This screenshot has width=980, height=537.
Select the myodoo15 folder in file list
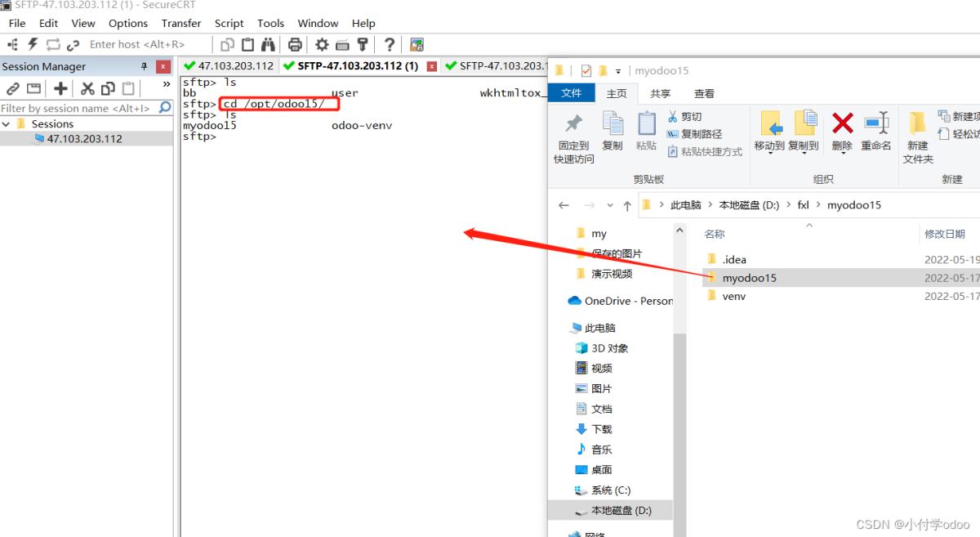[749, 278]
